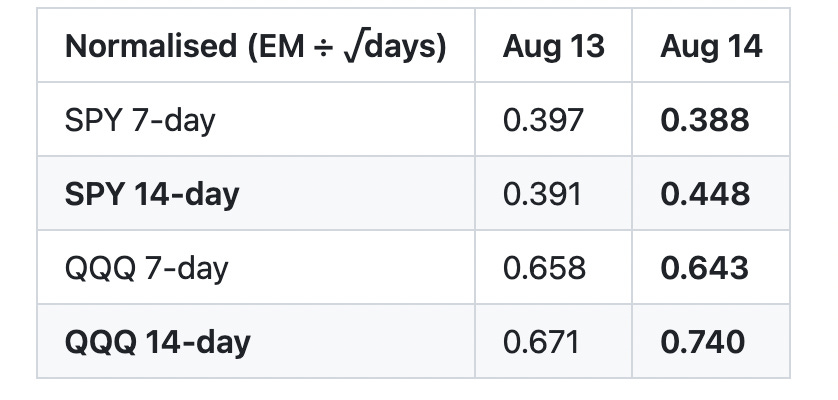Select the bold 0.740 cell
Viewport: 838px width, 400px height.
[x=711, y=341]
